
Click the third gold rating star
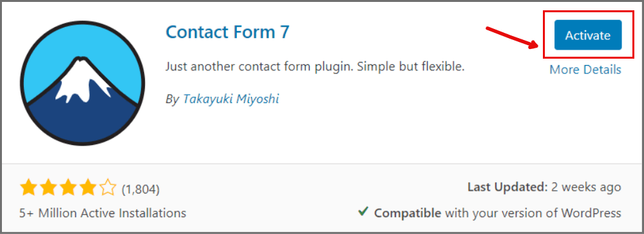68,188
